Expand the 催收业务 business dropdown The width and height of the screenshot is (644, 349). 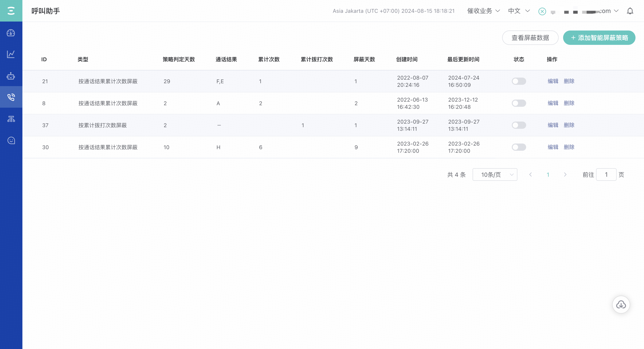pos(484,11)
